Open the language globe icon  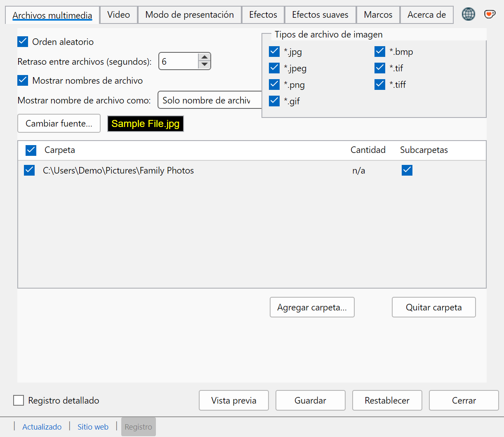point(468,14)
